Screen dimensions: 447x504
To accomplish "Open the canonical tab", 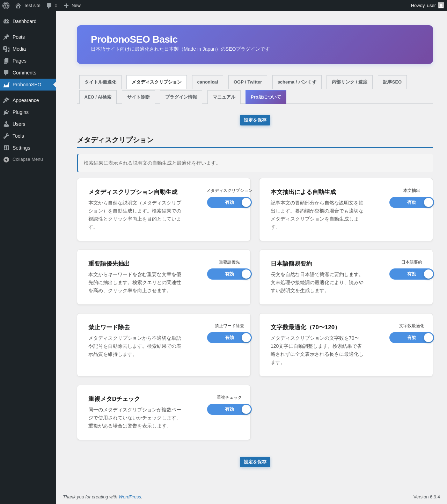I will point(207,82).
